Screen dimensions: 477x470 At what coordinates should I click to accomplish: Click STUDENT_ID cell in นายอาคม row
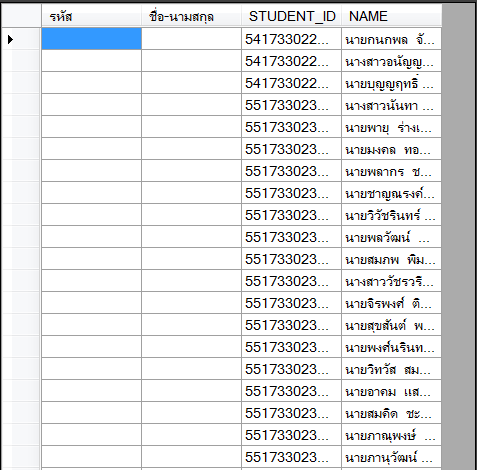tap(291, 391)
